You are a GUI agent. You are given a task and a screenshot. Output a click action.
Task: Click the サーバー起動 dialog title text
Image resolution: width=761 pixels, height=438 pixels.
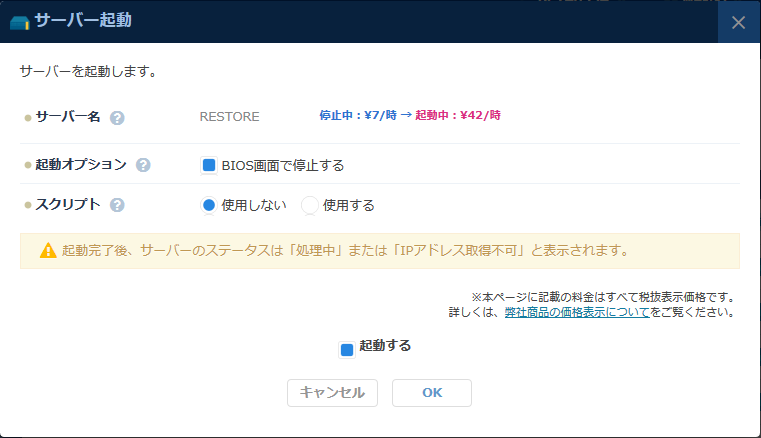[82, 20]
